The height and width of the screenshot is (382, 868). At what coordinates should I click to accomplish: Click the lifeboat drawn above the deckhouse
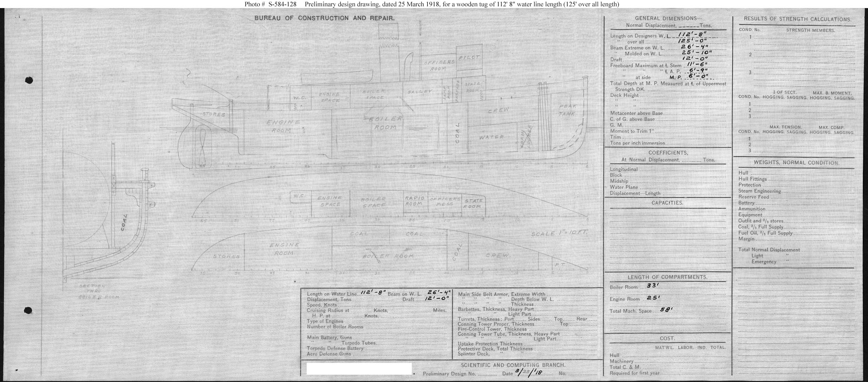tap(337, 77)
